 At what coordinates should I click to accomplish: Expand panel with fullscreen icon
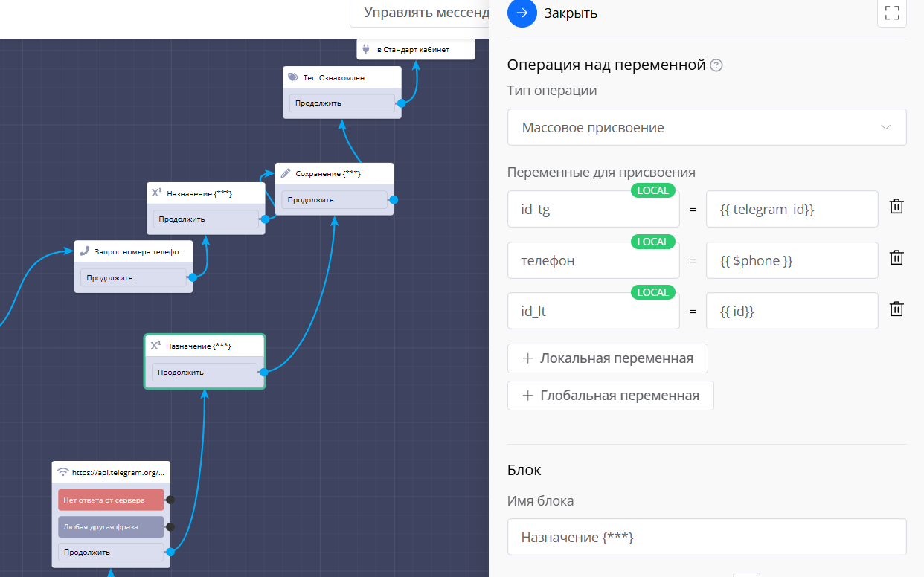pyautogui.click(x=891, y=13)
